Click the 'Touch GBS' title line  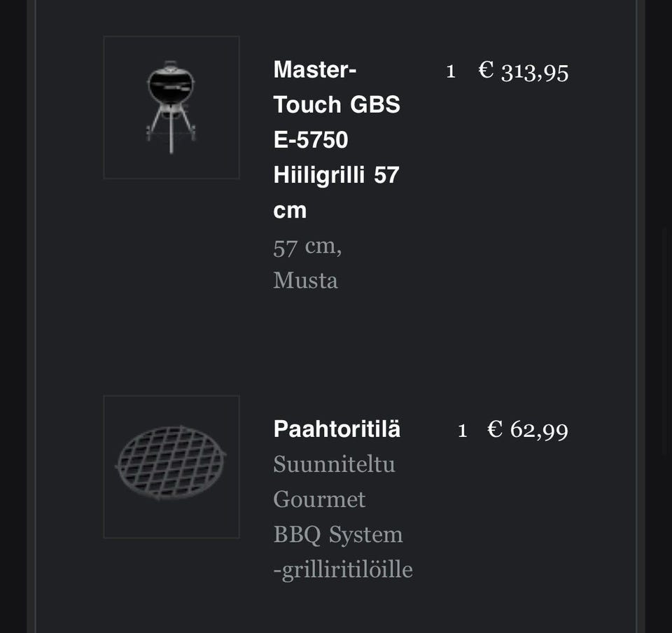[337, 104]
